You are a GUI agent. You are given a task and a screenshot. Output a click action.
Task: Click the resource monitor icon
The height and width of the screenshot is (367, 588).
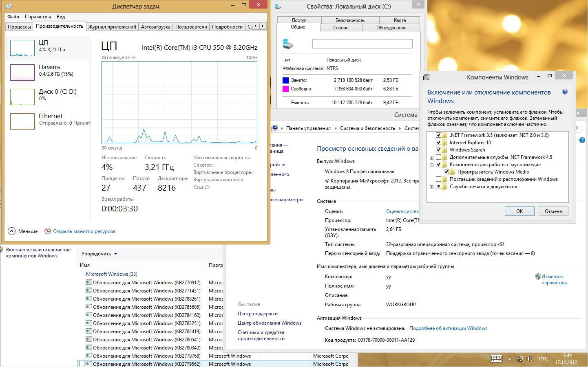click(x=48, y=231)
